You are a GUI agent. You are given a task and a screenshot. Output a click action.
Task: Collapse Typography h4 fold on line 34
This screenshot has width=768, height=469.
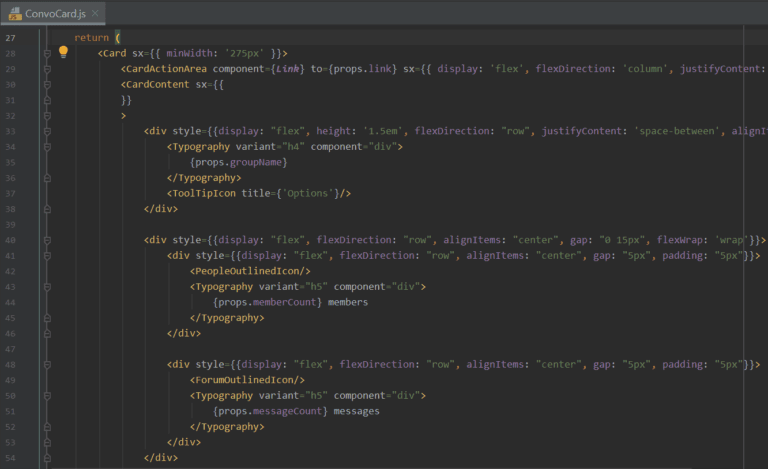pyautogui.click(x=48, y=147)
